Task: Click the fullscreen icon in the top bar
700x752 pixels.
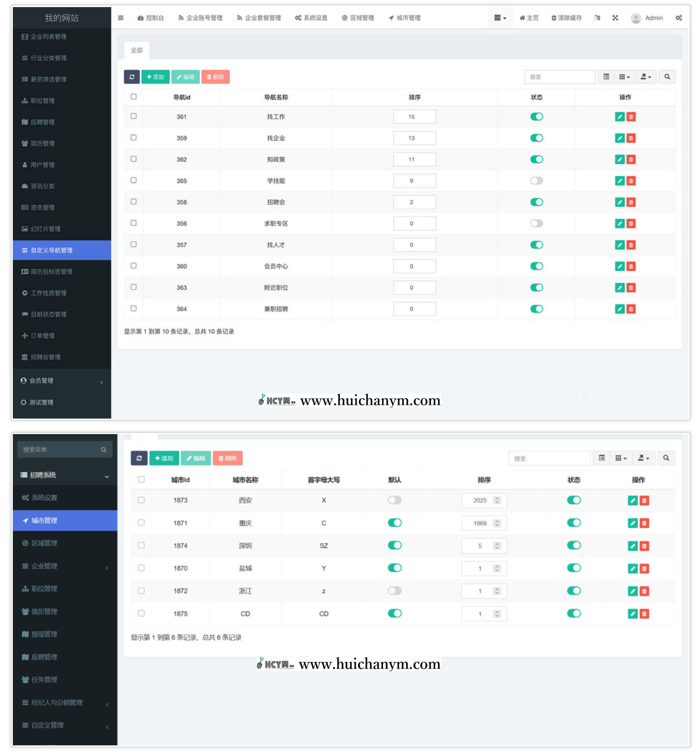Action: (615, 18)
